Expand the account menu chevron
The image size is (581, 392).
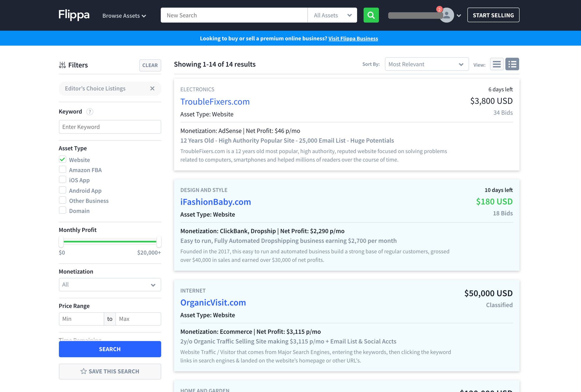(459, 16)
